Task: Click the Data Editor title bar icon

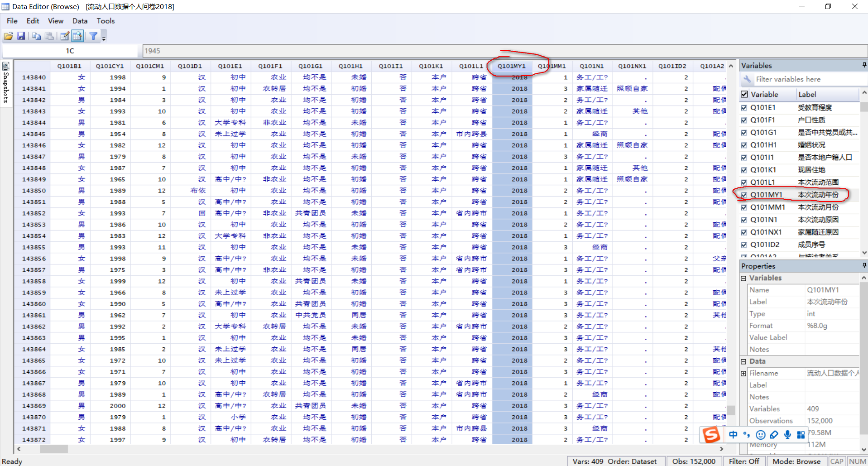Action: (x=5, y=6)
